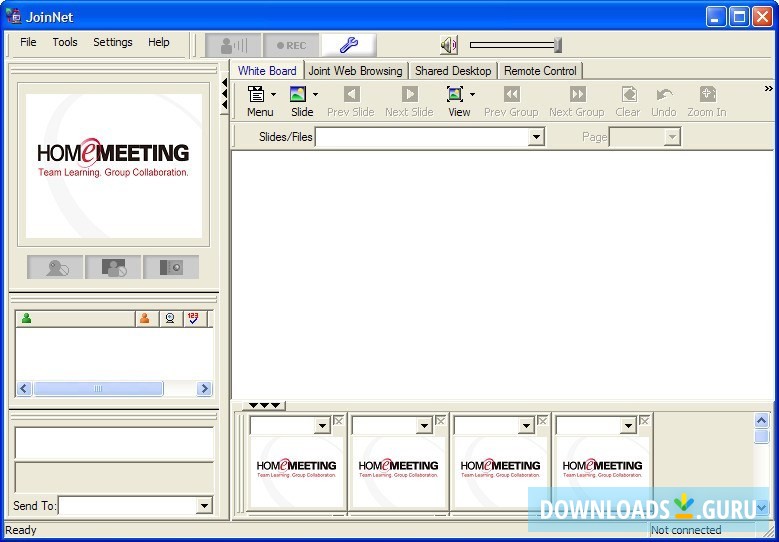Click left arrow of participant list scrollbar

[x=24, y=388]
